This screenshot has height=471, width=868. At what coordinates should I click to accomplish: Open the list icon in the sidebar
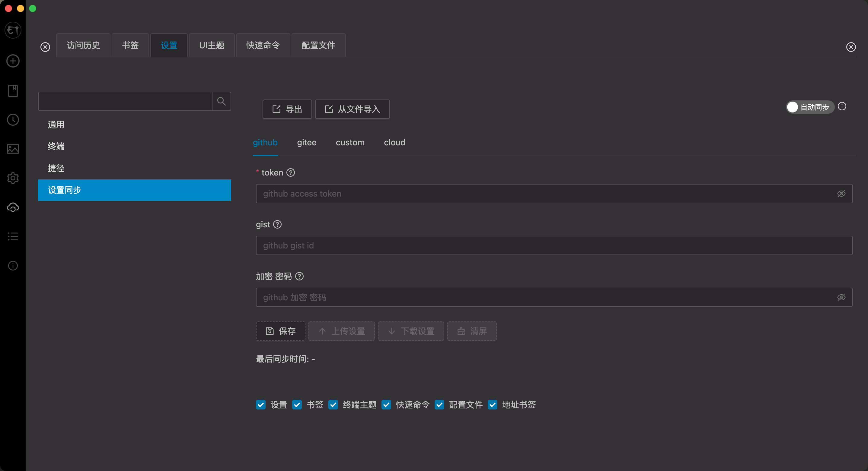(x=13, y=236)
